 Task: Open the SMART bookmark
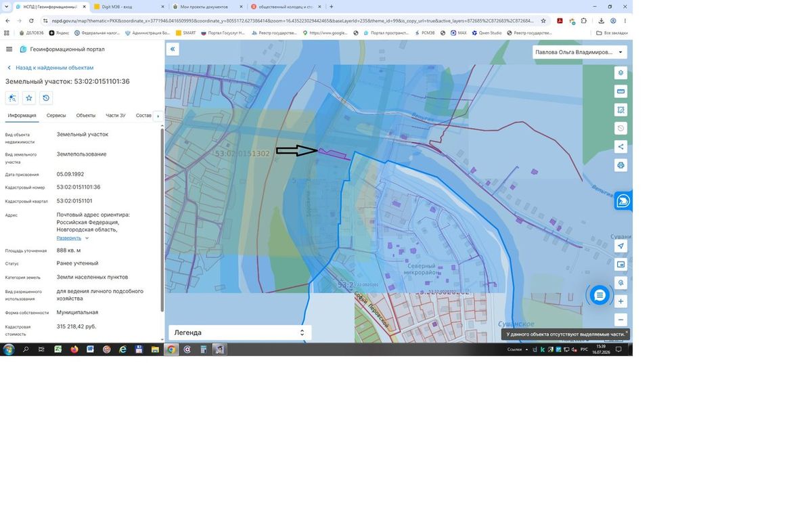(186, 32)
